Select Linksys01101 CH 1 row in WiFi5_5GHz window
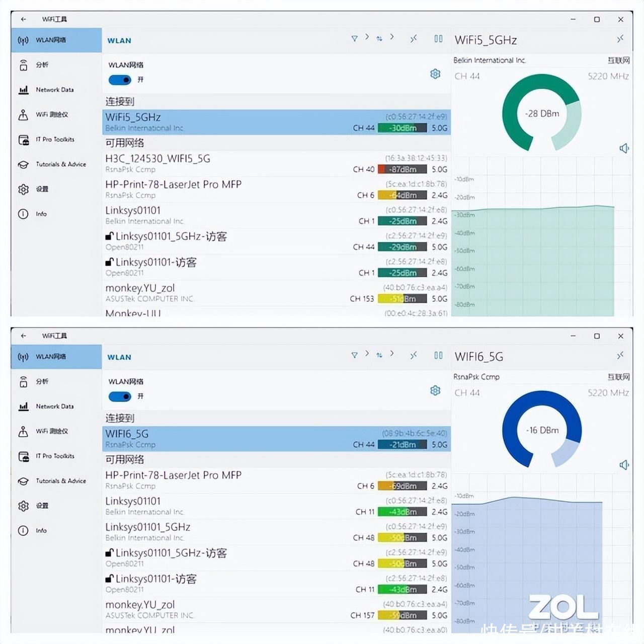The image size is (644, 644). pyautogui.click(x=276, y=215)
